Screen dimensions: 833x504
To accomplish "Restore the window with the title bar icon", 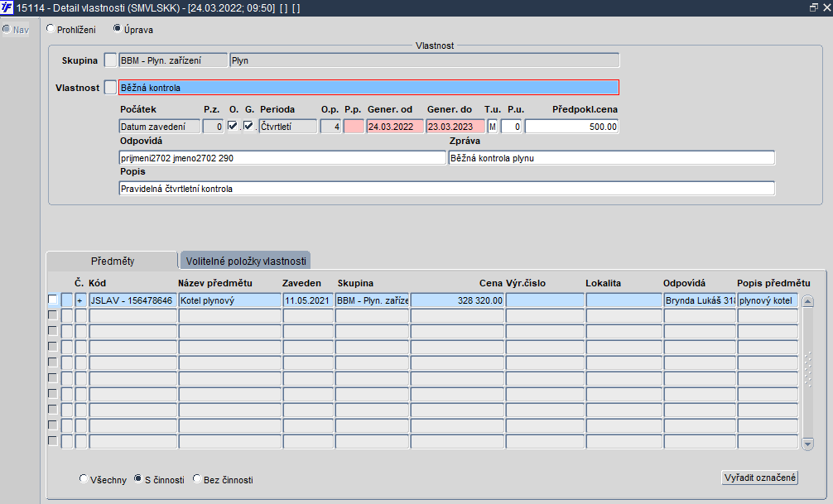I will pyautogui.click(x=813, y=8).
